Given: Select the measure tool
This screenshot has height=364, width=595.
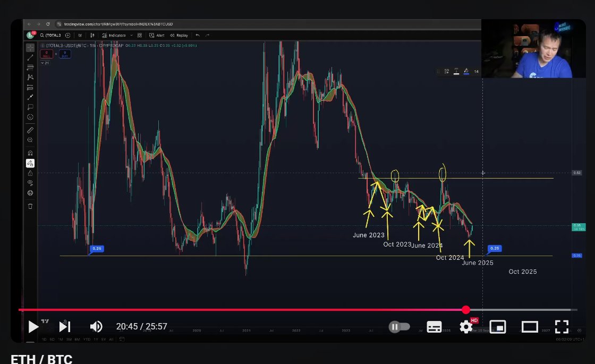Looking at the screenshot, I should click(x=30, y=131).
